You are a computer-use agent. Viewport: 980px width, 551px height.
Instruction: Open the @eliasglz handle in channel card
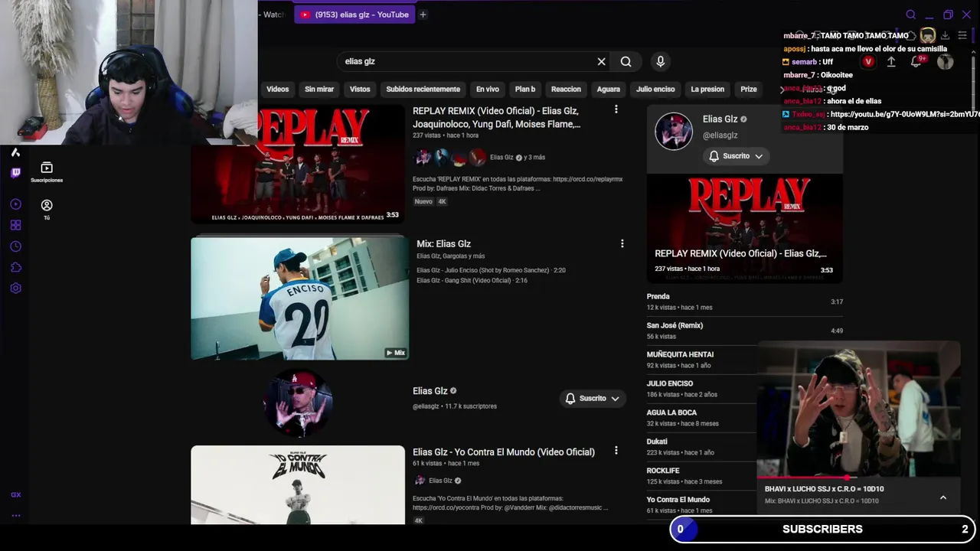click(720, 135)
